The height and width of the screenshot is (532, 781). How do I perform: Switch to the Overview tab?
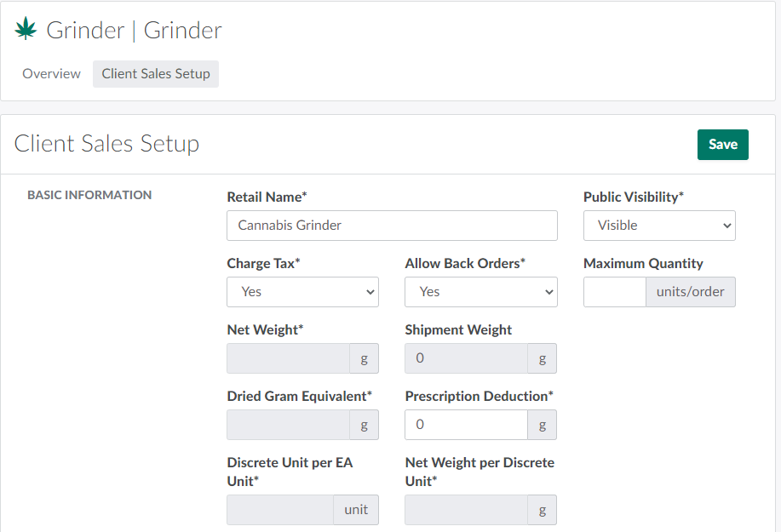pos(51,74)
